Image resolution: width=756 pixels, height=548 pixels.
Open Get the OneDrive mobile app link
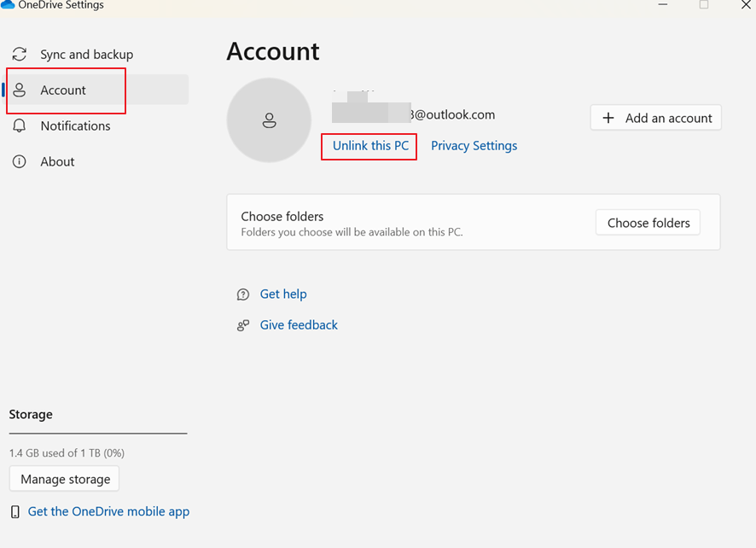[x=108, y=512]
